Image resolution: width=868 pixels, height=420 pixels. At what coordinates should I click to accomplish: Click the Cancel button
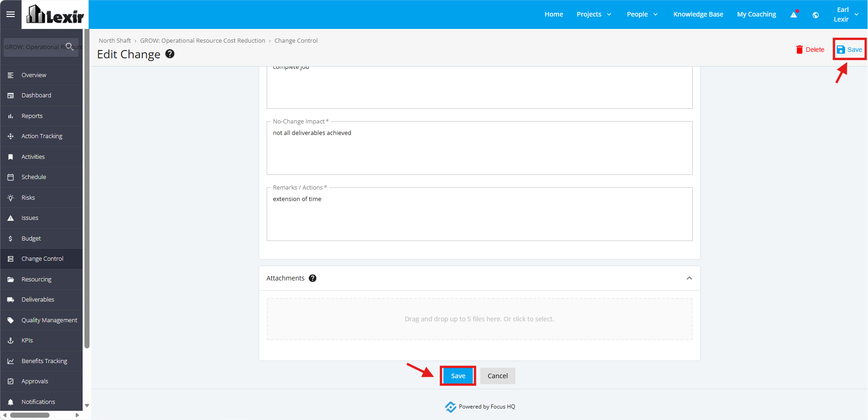(498, 376)
